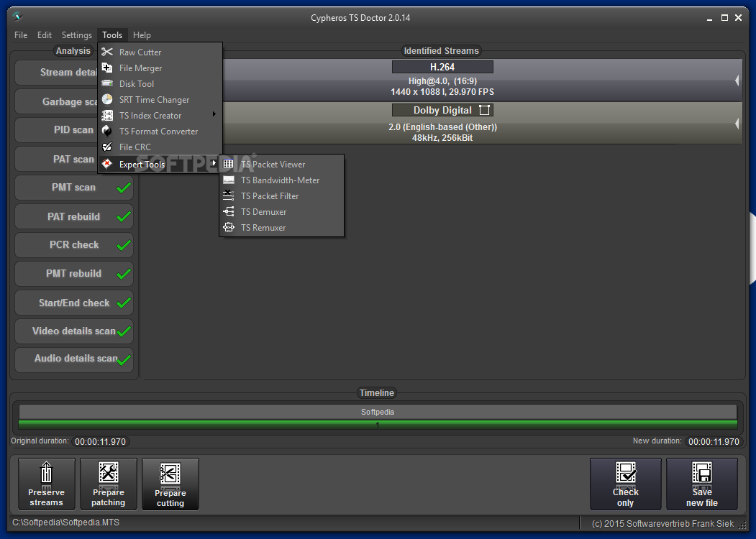Screen dimensions: 756x539
Task: Select SRT Time Changer menu entry
Action: click(x=160, y=100)
